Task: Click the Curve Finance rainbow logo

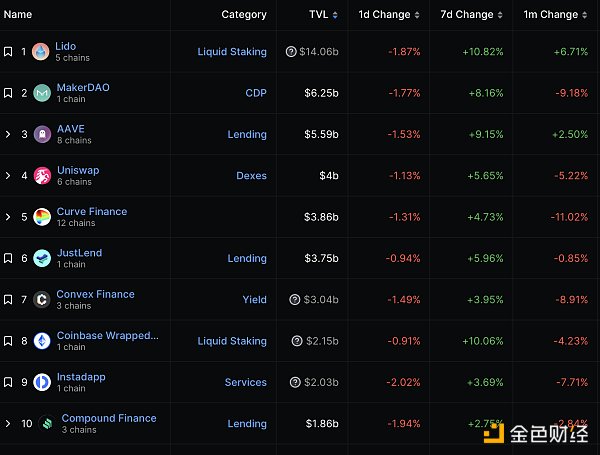Action: [41, 217]
